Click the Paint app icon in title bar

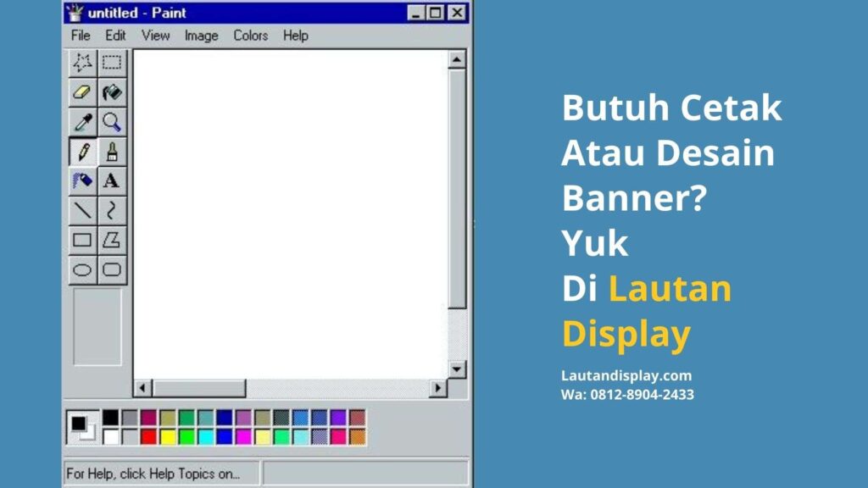coord(75,12)
